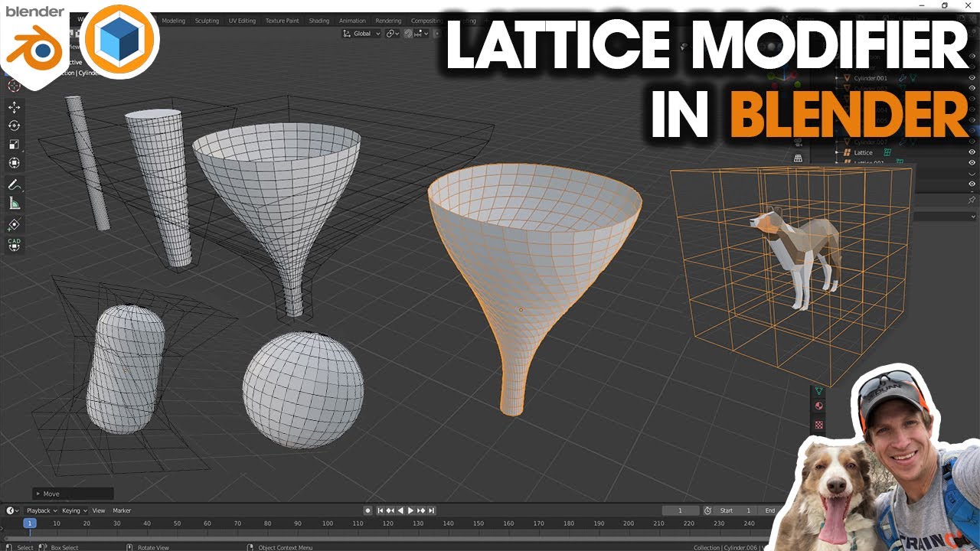Click the Lattice object icon in outliner
Screen dimensions: 980x551
pos(847,153)
